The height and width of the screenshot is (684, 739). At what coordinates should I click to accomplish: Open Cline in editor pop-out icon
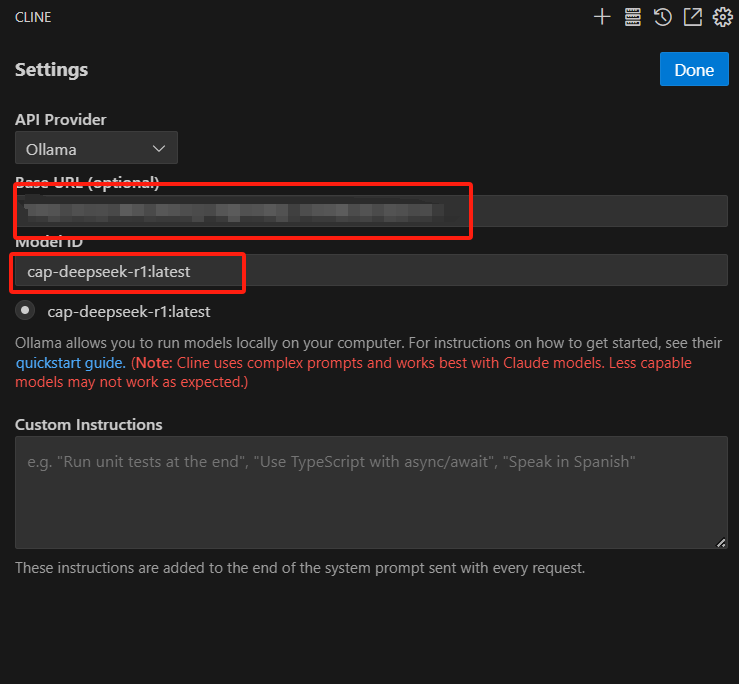692,17
